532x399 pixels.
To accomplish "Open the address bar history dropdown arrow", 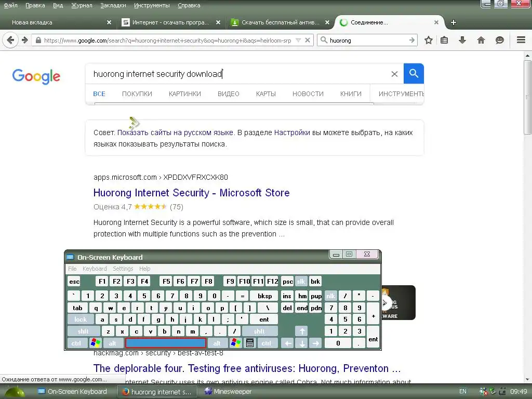I will [298, 40].
